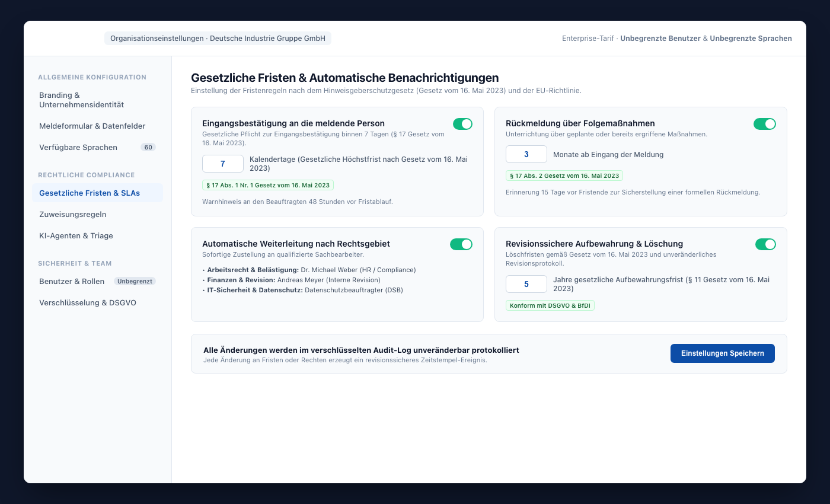This screenshot has height=504, width=830.
Task: Click the Warnhinweis 48 Stunden note
Action: click(x=298, y=202)
